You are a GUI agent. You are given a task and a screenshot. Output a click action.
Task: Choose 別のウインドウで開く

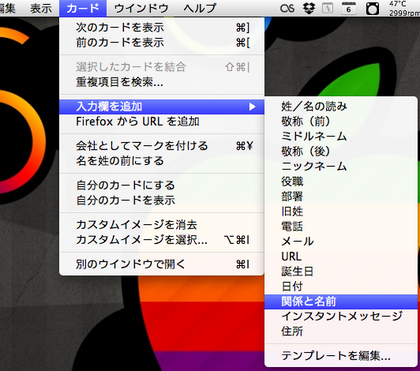[162, 264]
